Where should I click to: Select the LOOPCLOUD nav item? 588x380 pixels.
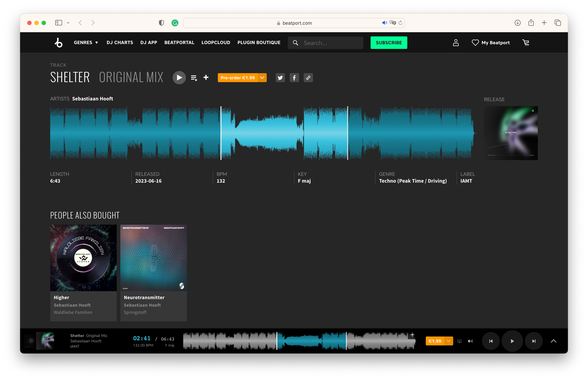pyautogui.click(x=216, y=43)
